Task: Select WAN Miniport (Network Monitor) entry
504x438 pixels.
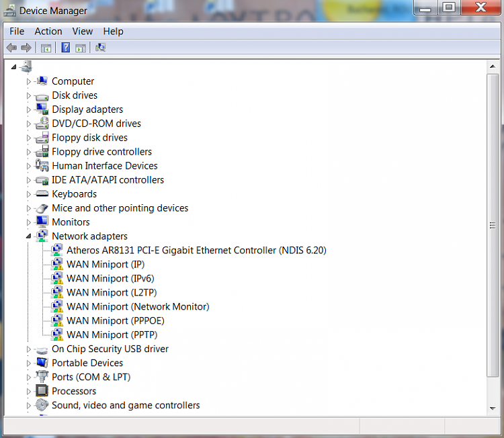Action: click(138, 307)
